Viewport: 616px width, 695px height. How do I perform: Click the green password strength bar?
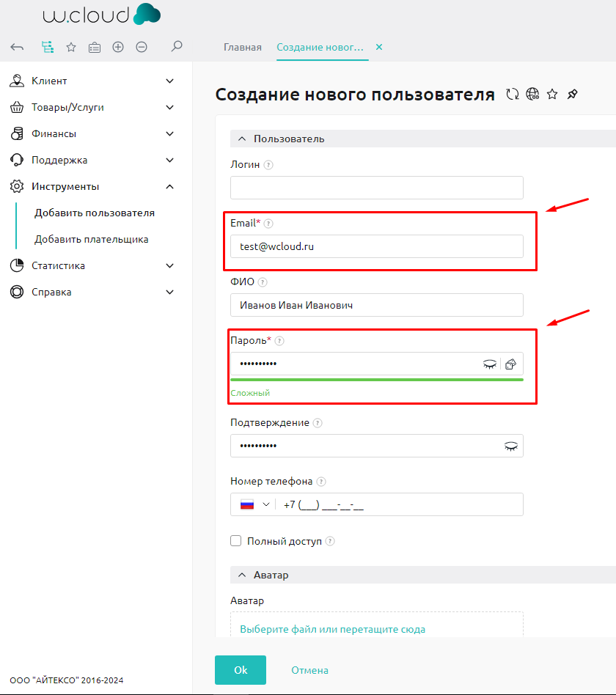[376, 379]
